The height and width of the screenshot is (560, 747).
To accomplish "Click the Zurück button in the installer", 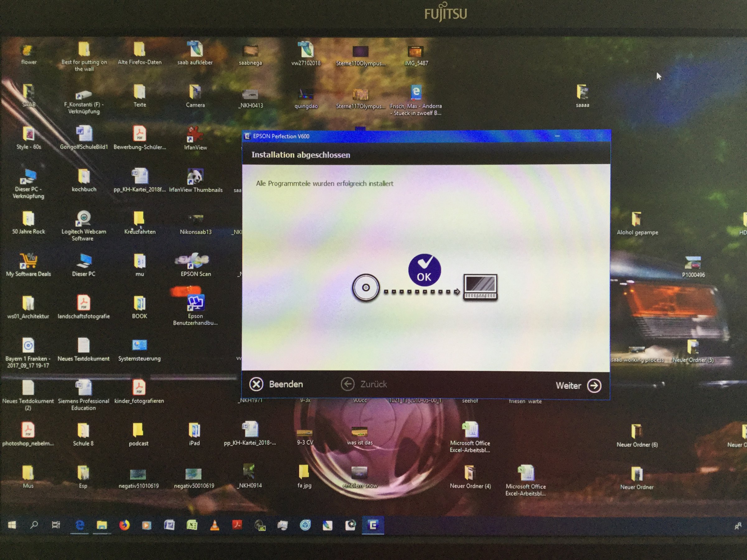I will (x=364, y=384).
